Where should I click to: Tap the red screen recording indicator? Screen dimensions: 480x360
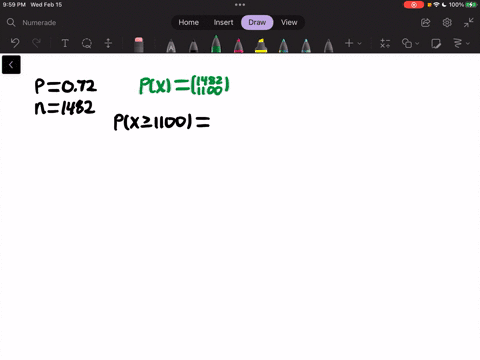click(x=414, y=5)
